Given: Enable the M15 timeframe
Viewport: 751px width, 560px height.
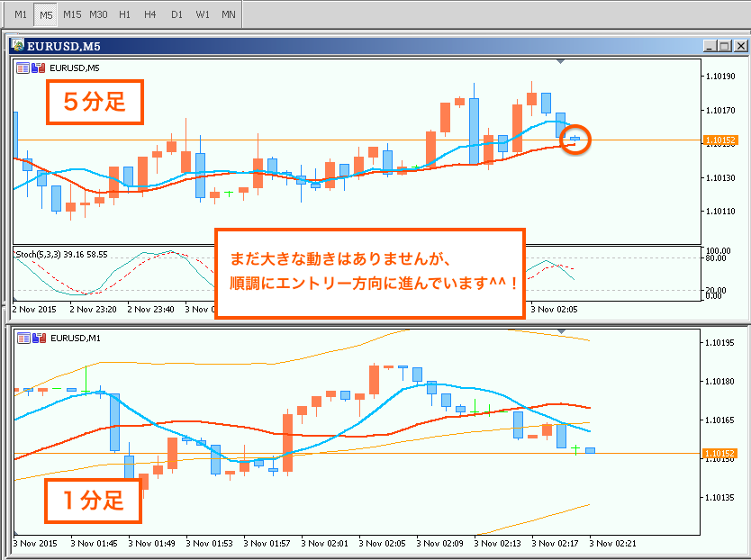Looking at the screenshot, I should tap(72, 15).
